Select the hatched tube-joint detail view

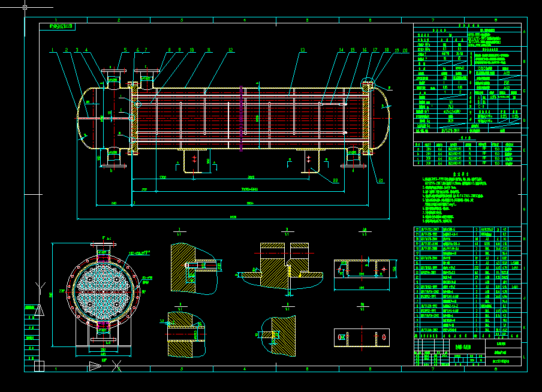[x=195, y=269]
